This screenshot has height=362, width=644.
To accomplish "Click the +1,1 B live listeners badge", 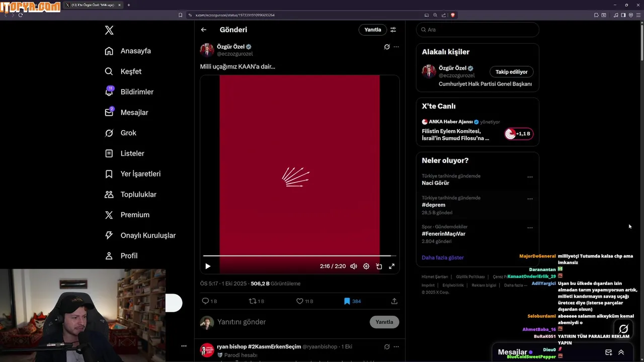I will tap(519, 134).
